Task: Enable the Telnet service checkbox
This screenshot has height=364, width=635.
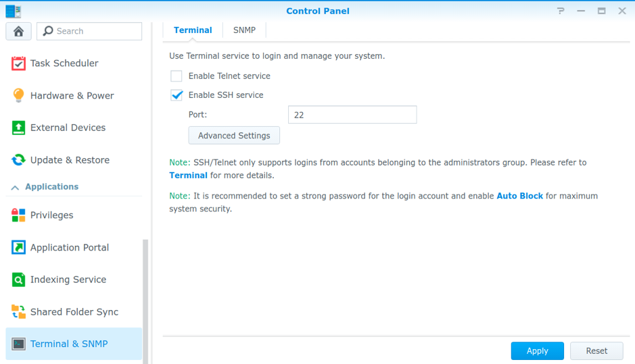Action: point(177,76)
